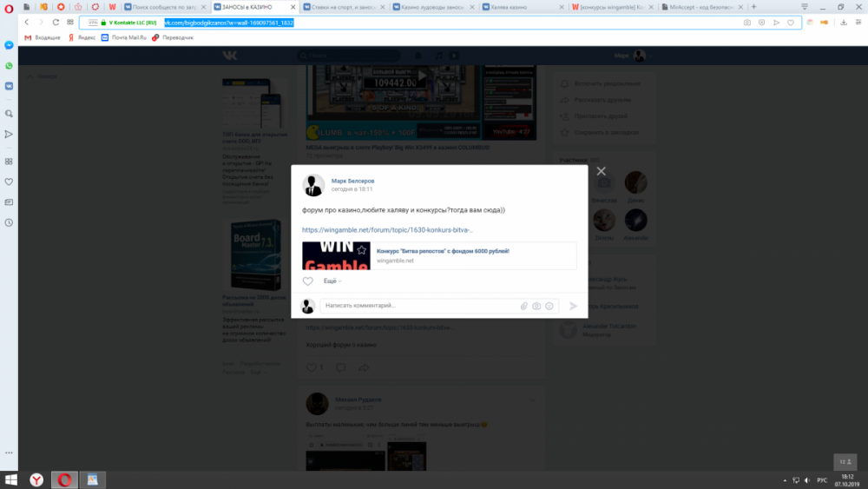Open Марк Белозеров profile name
868x489 pixels.
pos(352,181)
